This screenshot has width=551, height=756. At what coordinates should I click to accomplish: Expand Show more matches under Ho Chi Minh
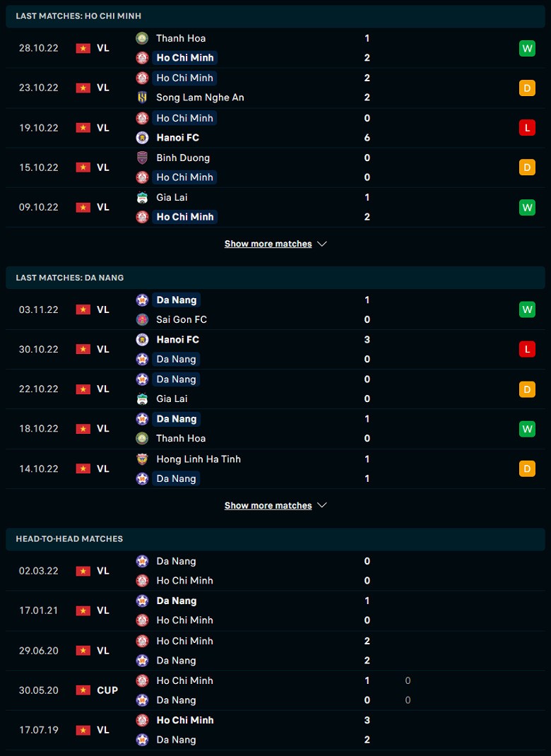coord(268,244)
